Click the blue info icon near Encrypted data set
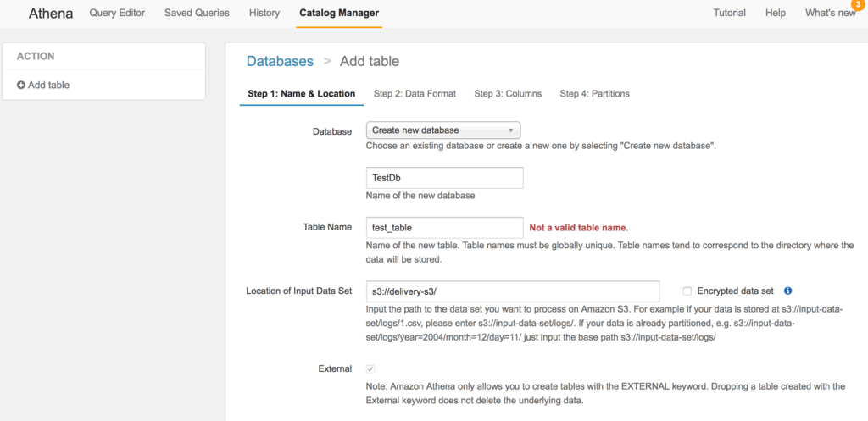The image size is (868, 421). click(x=788, y=291)
